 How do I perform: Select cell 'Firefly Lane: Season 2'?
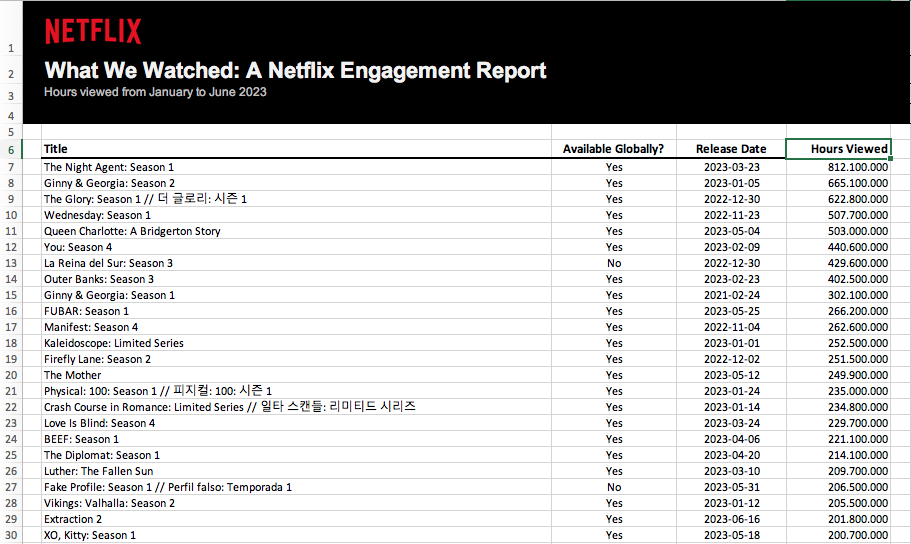point(296,359)
